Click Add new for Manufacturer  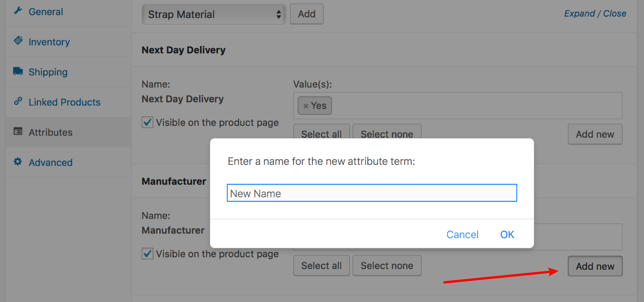[x=595, y=266]
